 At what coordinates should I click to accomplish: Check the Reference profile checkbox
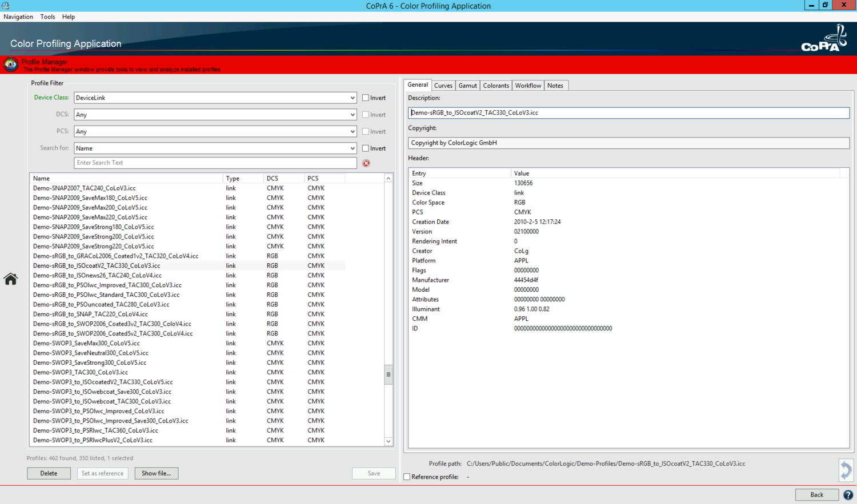point(407,477)
